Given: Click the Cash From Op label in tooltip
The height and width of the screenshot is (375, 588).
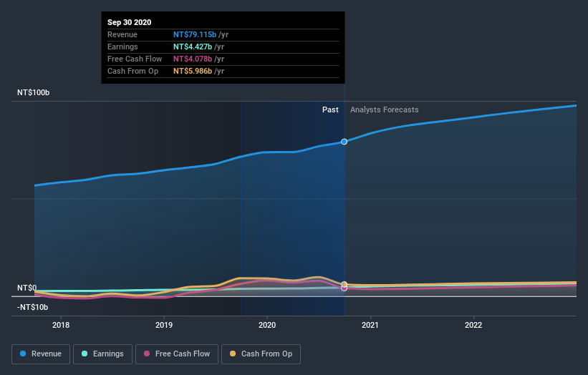Looking at the screenshot, I should click(x=132, y=71).
